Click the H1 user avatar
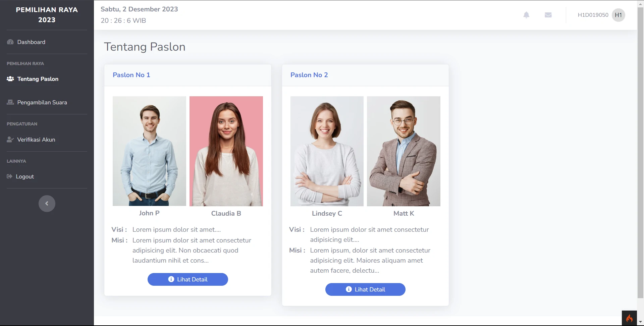 point(618,15)
